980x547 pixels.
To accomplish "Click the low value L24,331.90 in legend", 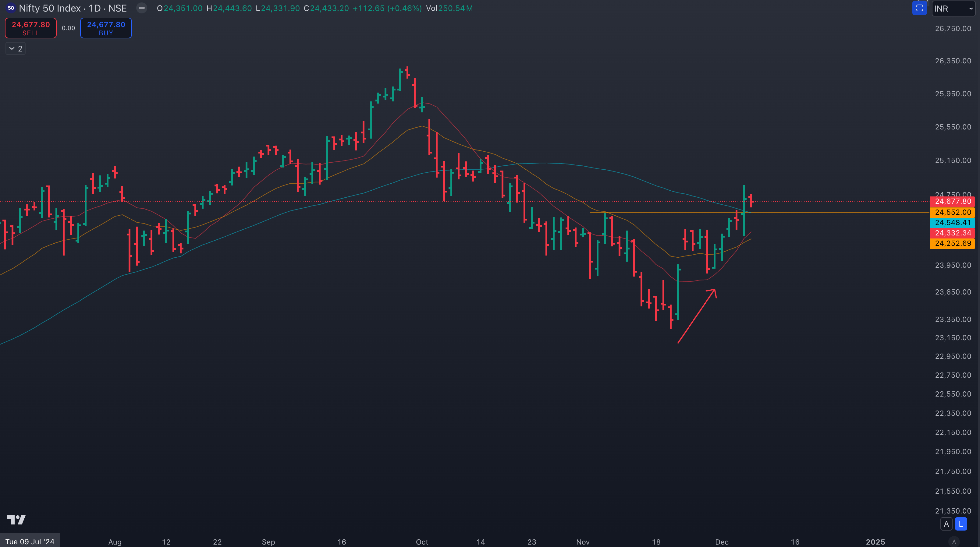I will click(x=277, y=8).
